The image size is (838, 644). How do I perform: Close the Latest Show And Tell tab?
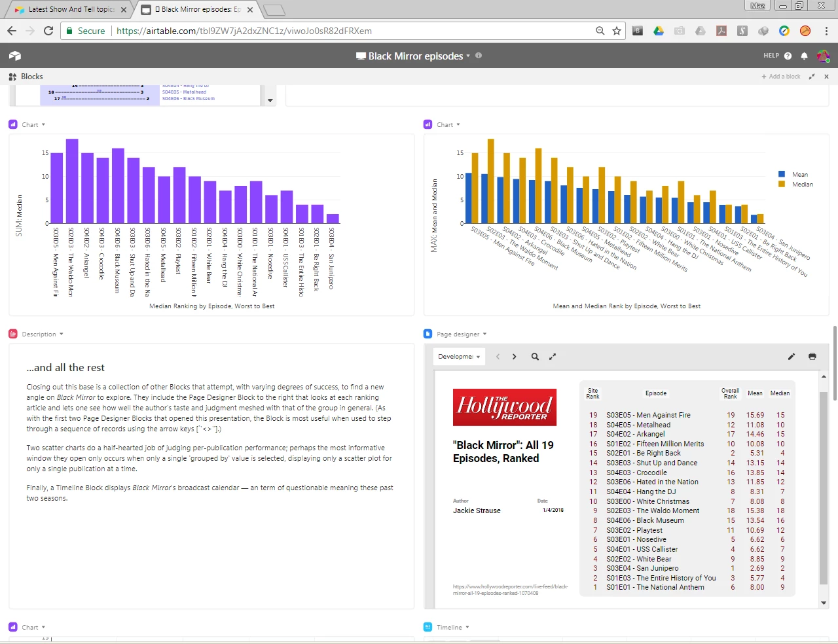pos(124,10)
